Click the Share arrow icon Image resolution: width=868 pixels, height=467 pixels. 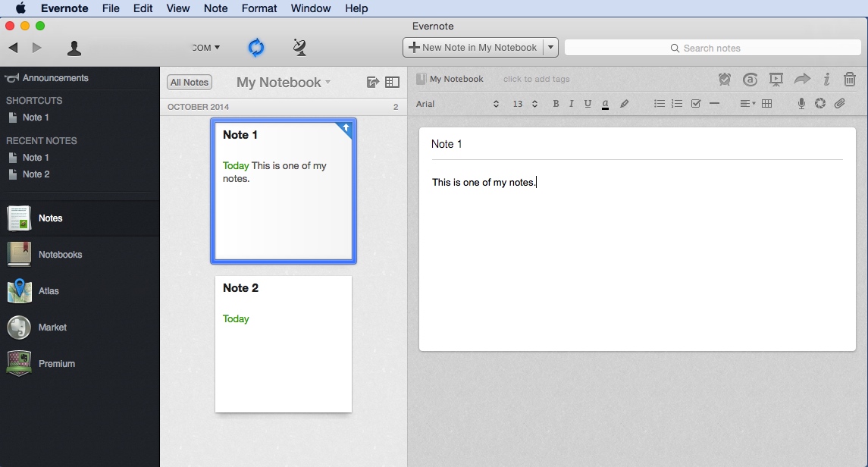pos(802,80)
